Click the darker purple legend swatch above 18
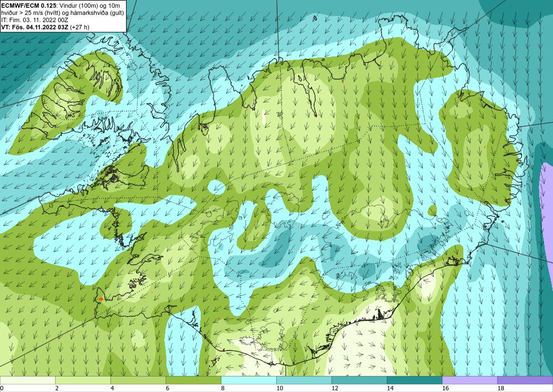Screen dimensions: 553x392 pos(525,380)
